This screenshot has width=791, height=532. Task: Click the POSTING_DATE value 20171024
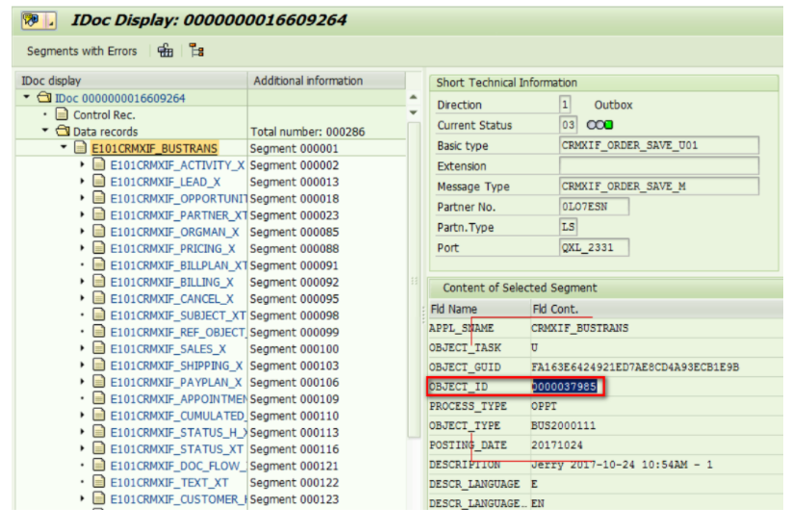(556, 445)
